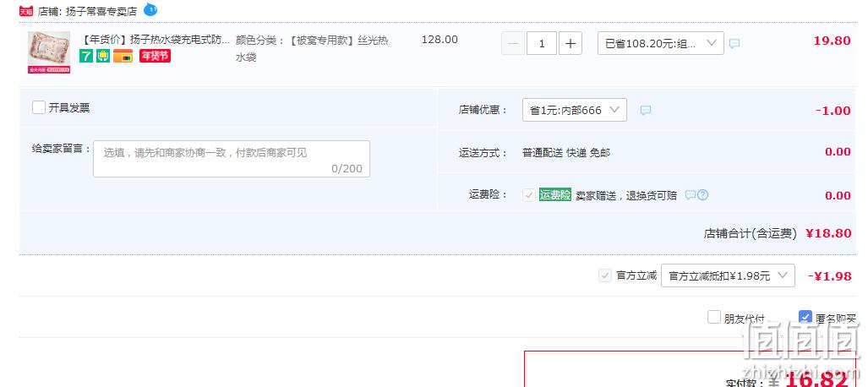868x387 pixels.
Task: Untick the 匿名购买 anonymous purchase checkbox
Action: pos(805,317)
